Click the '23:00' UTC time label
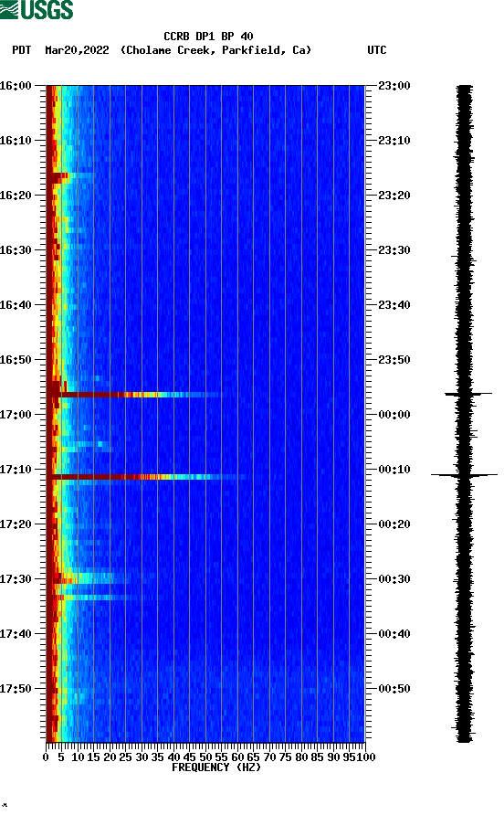The image size is (504, 815). pos(394,86)
